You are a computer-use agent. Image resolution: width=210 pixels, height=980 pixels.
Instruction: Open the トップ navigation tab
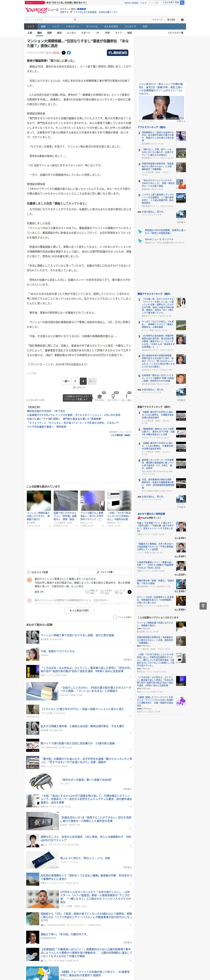point(31,27)
